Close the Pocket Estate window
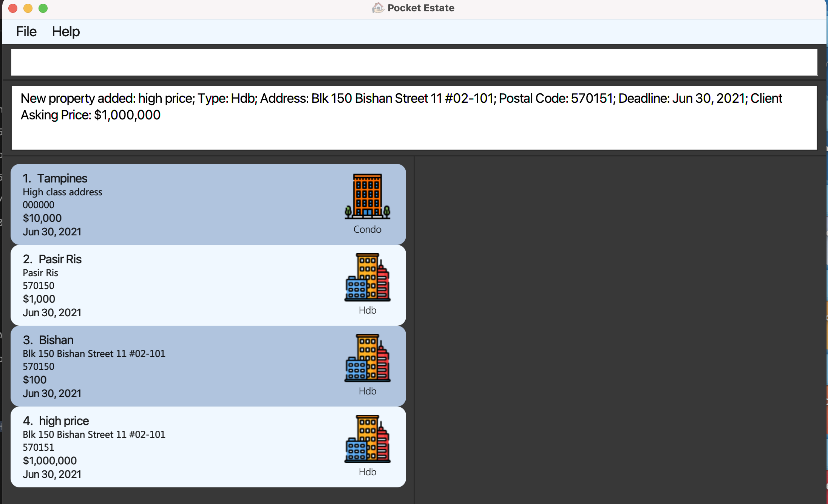828x504 pixels. pos(13,8)
